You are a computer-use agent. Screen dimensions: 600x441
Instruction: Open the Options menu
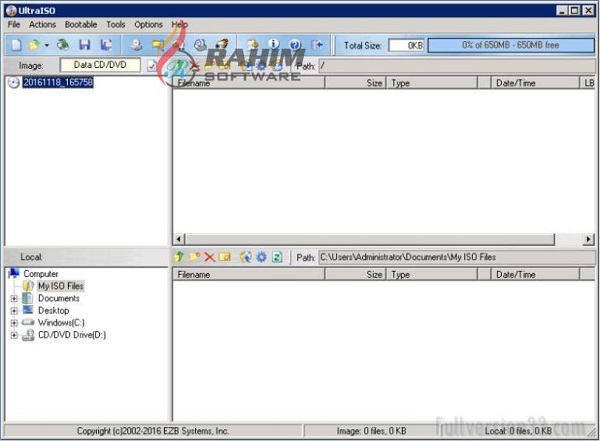point(148,24)
